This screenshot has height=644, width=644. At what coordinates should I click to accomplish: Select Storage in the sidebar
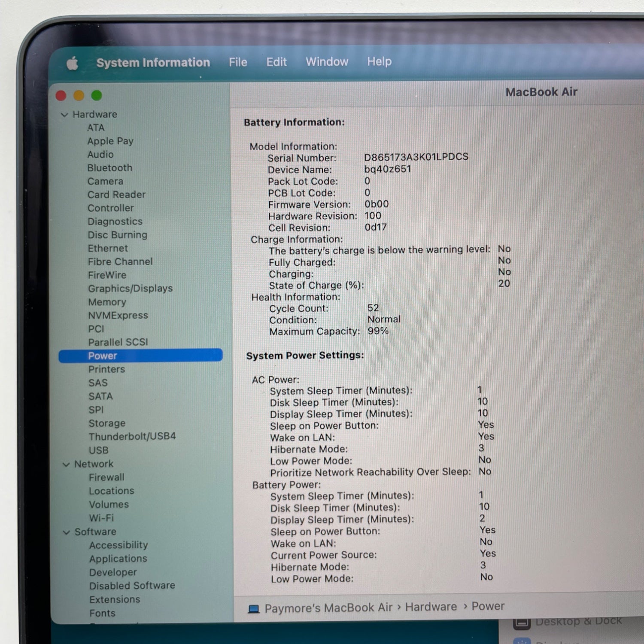107,423
